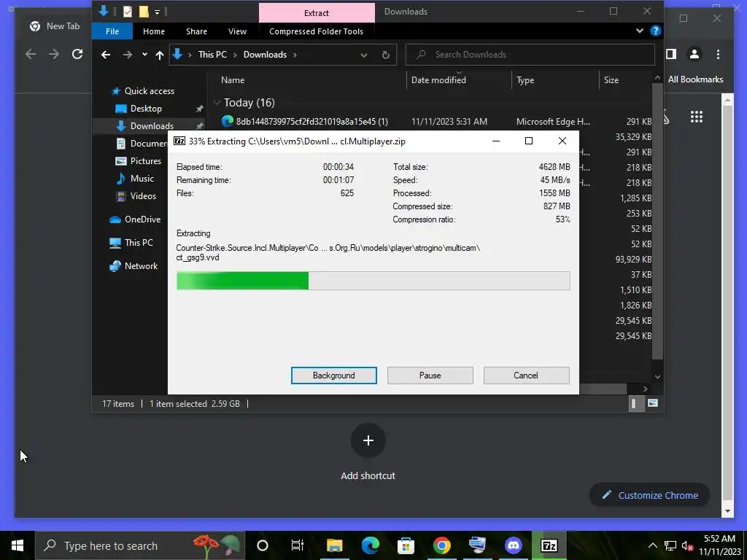Image resolution: width=747 pixels, height=560 pixels.
Task: Open Videos folder in sidebar
Action: coord(143,195)
